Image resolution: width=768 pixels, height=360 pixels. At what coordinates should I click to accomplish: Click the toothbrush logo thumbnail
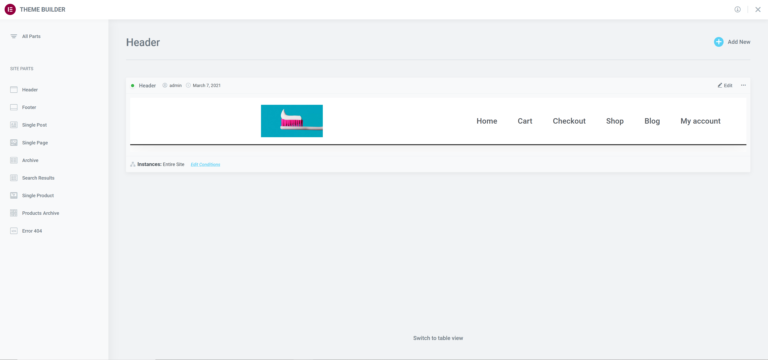pos(291,121)
